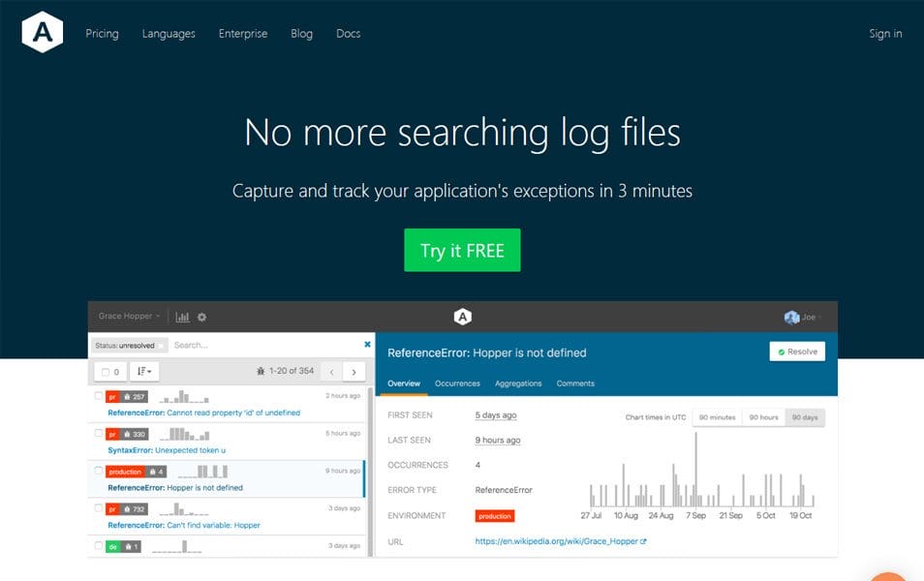The height and width of the screenshot is (581, 924).
Task: Open the charts icon in the dashboard bar
Action: (183, 317)
